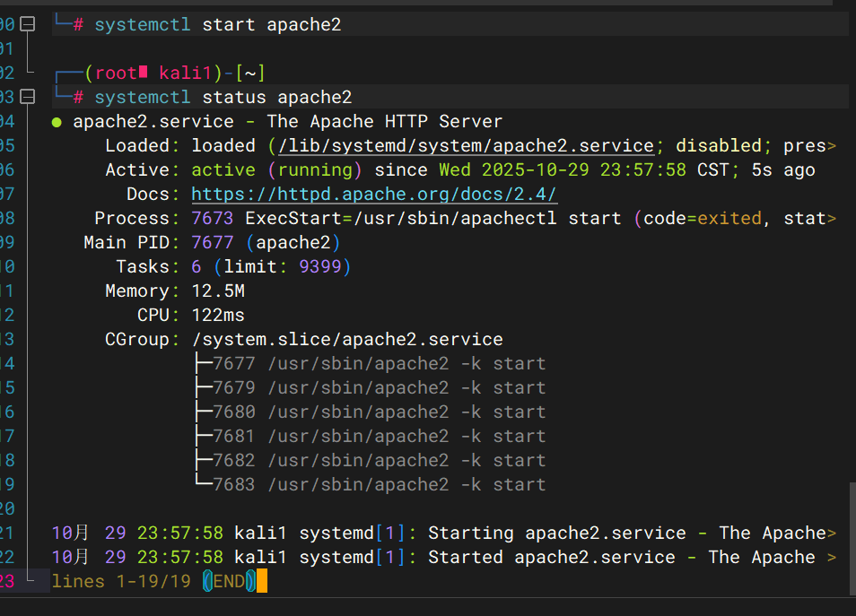This screenshot has width=856, height=616.
Task: Click the 'disabled;' text on Loaded line
Action: click(x=724, y=145)
